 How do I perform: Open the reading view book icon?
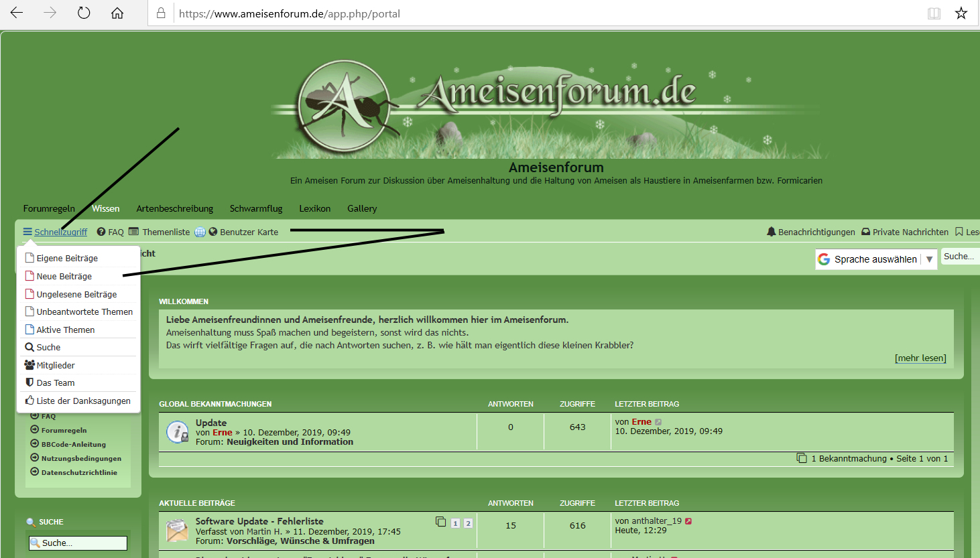tap(934, 13)
